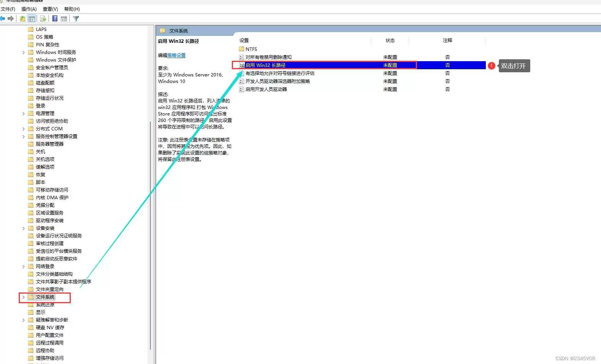Viewport: 601px width, 364px height.
Task: Click the Forward arrow toolbar icon
Action: pos(11,18)
